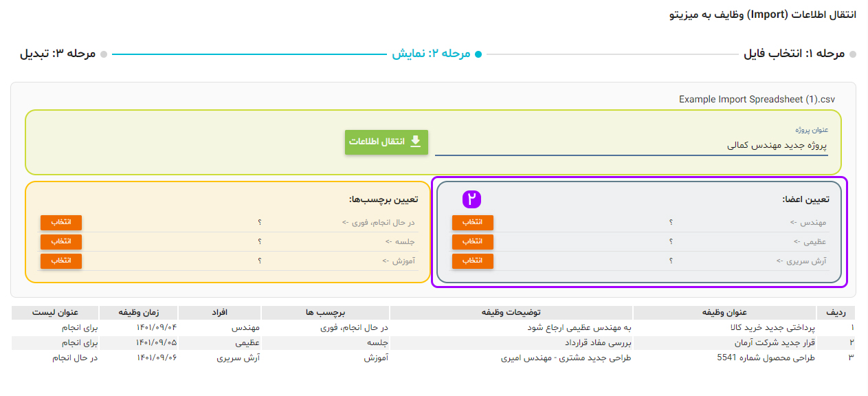Select step مرحله ۲: نمایش
The width and height of the screenshot is (868, 396).
437,54
